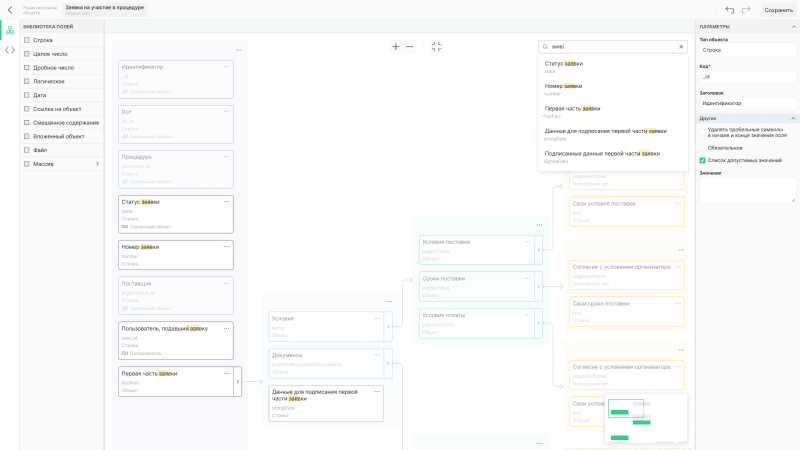
Task: Collapse the 'Другие' section
Action: pos(793,118)
